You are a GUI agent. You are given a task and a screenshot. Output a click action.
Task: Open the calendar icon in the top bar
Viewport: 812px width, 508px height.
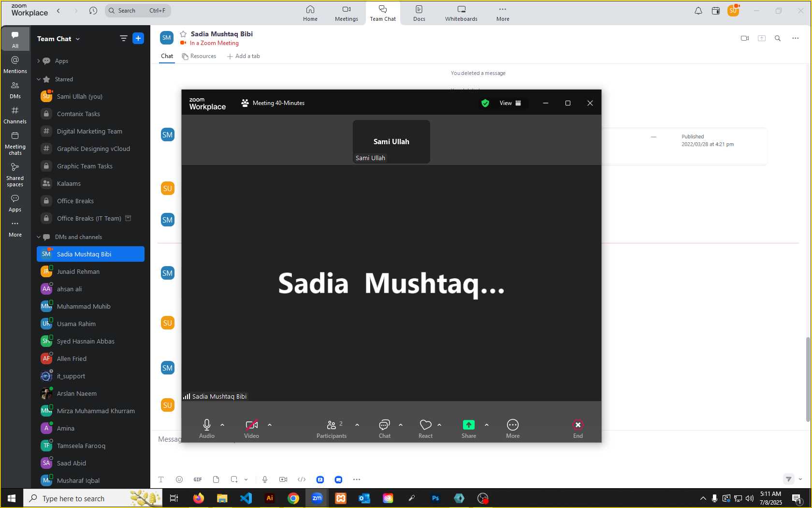tap(716, 11)
